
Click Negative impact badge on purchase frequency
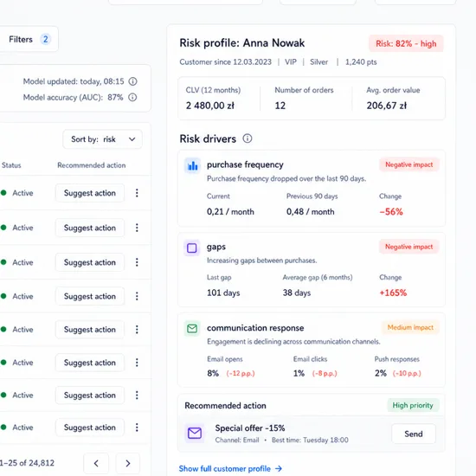point(408,164)
